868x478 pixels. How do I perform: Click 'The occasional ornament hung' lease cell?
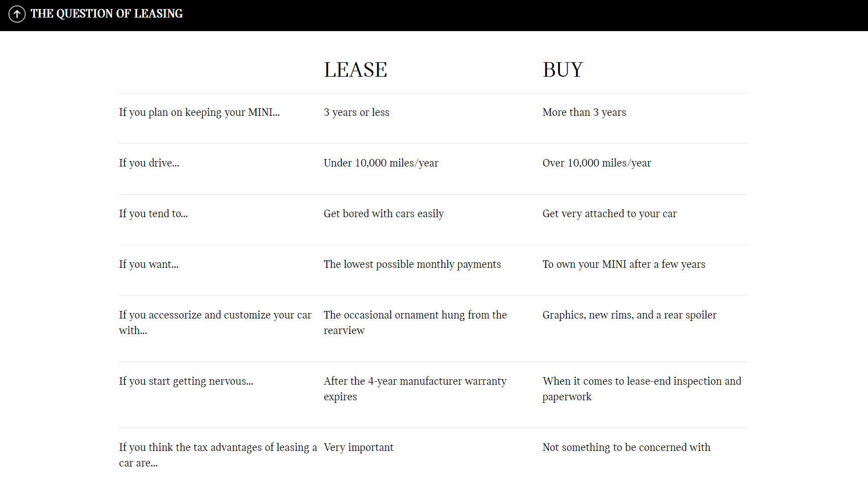pyautogui.click(x=415, y=323)
